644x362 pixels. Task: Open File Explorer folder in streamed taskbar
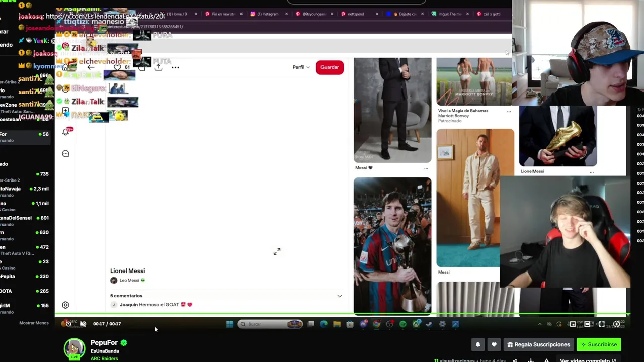(337, 324)
